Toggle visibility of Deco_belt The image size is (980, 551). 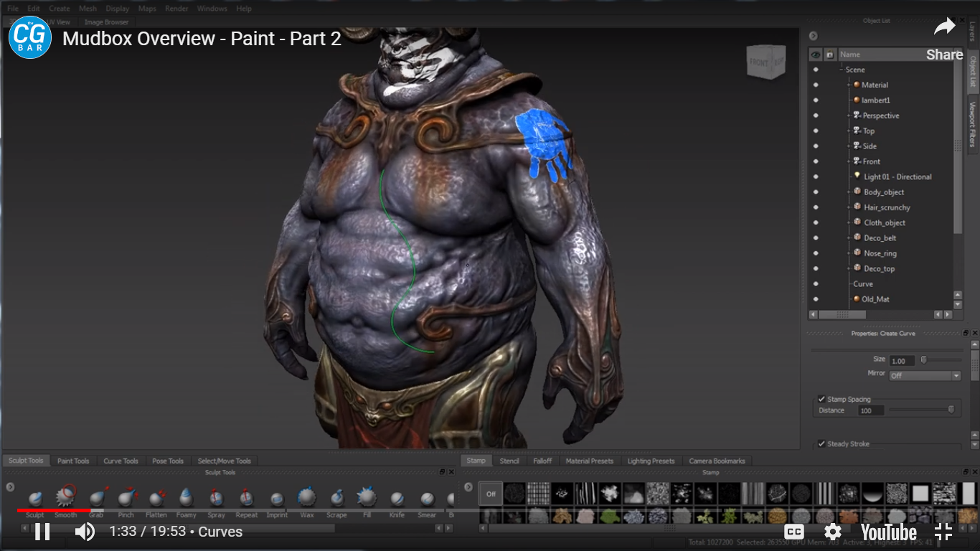pyautogui.click(x=815, y=238)
